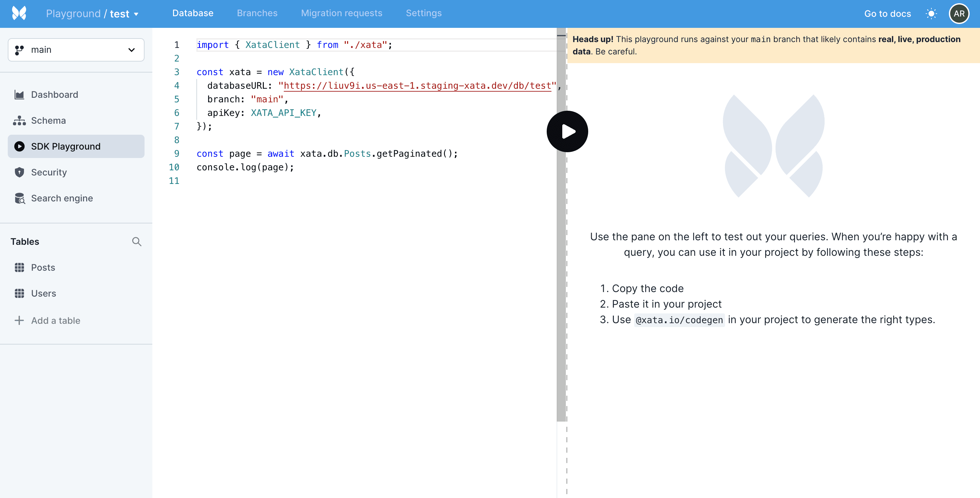The height and width of the screenshot is (498, 980).
Task: Click the SDK Playground icon
Action: (x=19, y=146)
